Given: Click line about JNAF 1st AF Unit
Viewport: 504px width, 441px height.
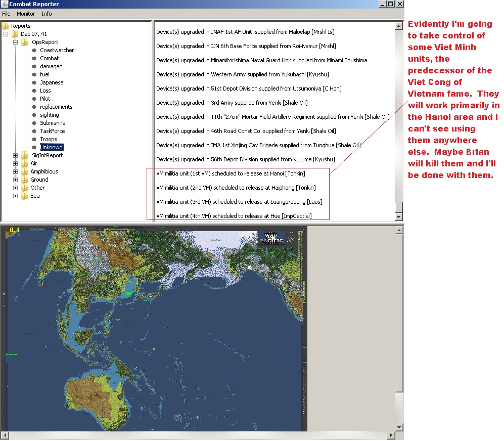Looking at the screenshot, I should [245, 32].
